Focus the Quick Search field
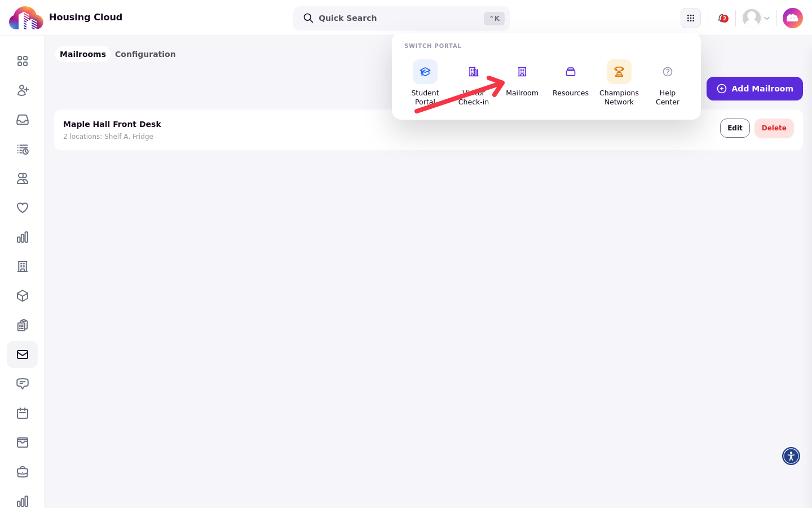Image resolution: width=812 pixels, height=508 pixels. coord(401,18)
